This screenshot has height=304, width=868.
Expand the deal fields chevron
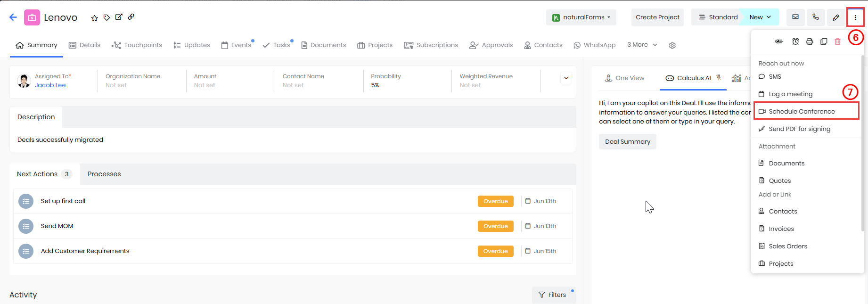(566, 78)
